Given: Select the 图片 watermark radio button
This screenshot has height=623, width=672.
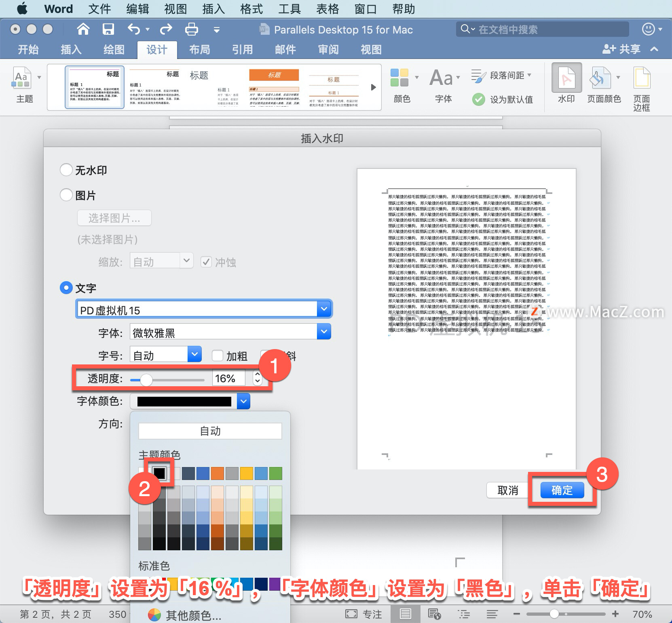Looking at the screenshot, I should click(x=66, y=194).
